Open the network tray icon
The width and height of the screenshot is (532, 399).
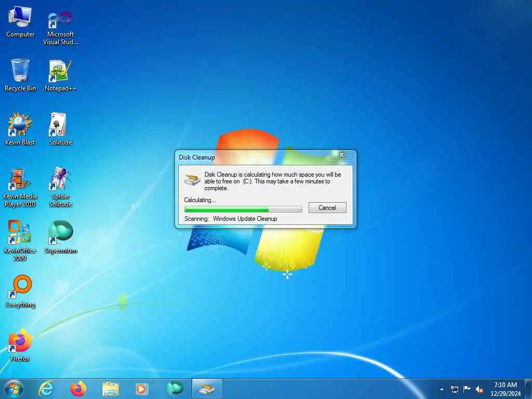(x=454, y=390)
